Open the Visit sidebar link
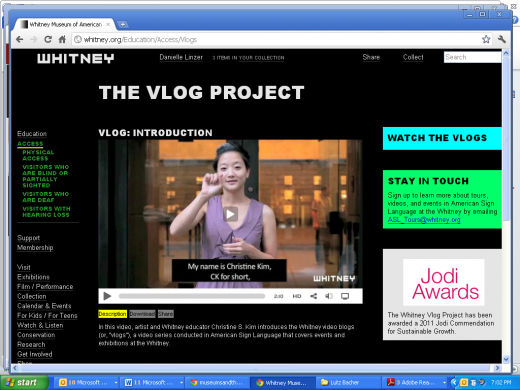Screen dimensions: 520x390 click(x=24, y=267)
